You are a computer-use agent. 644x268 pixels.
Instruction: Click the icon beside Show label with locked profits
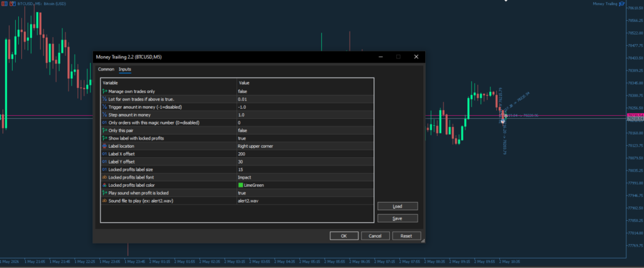click(x=104, y=138)
